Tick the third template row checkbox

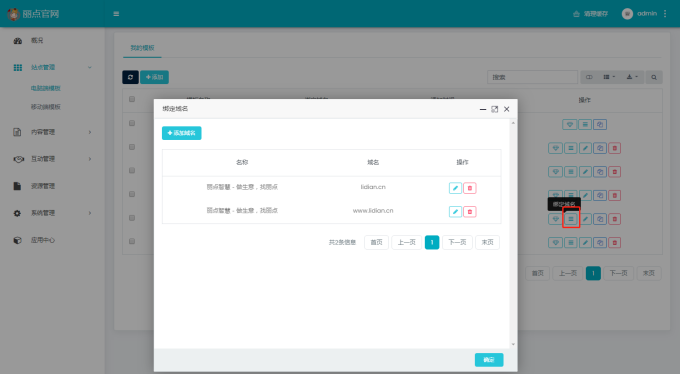pyautogui.click(x=132, y=170)
